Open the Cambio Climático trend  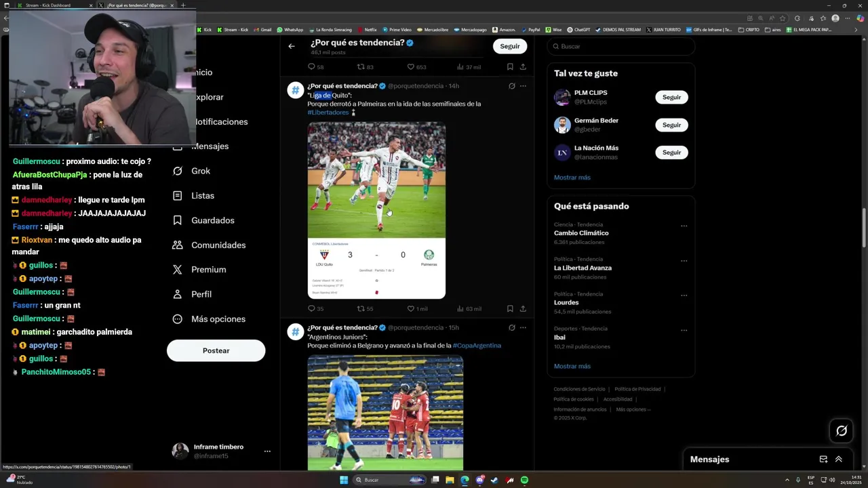coord(581,233)
